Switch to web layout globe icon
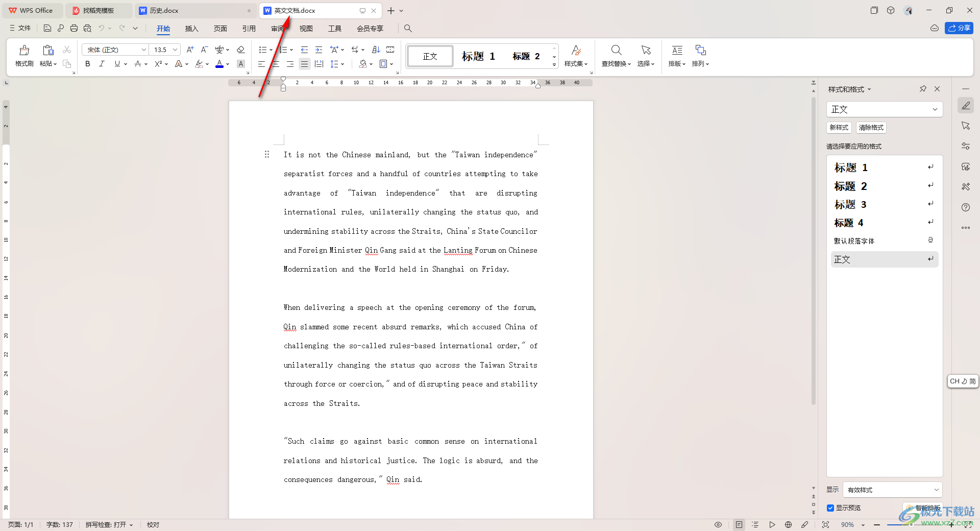980x531 pixels. click(x=788, y=524)
